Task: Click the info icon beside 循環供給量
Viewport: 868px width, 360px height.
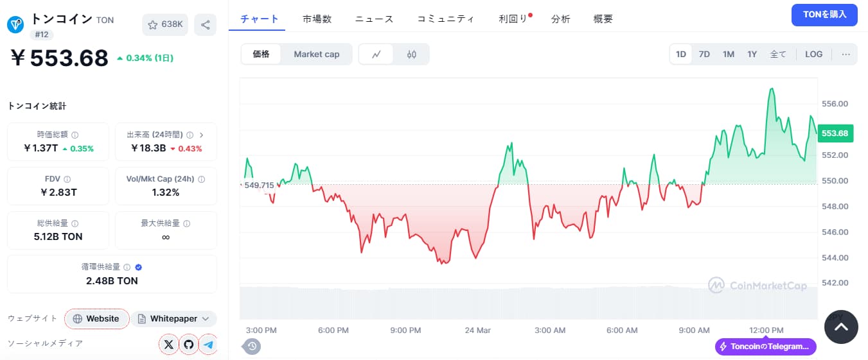Action: tap(127, 267)
